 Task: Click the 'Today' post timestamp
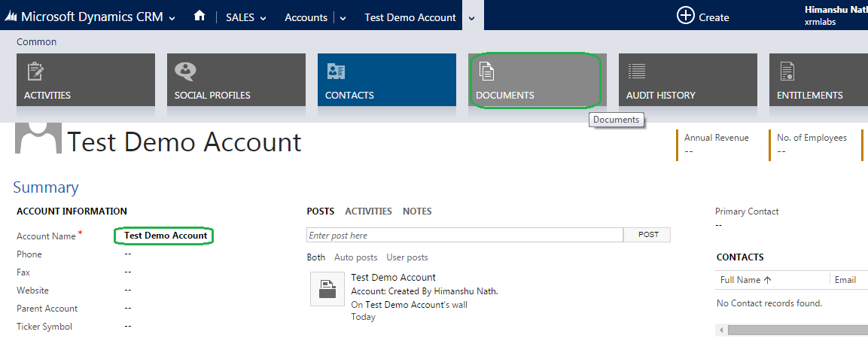pyautogui.click(x=363, y=317)
